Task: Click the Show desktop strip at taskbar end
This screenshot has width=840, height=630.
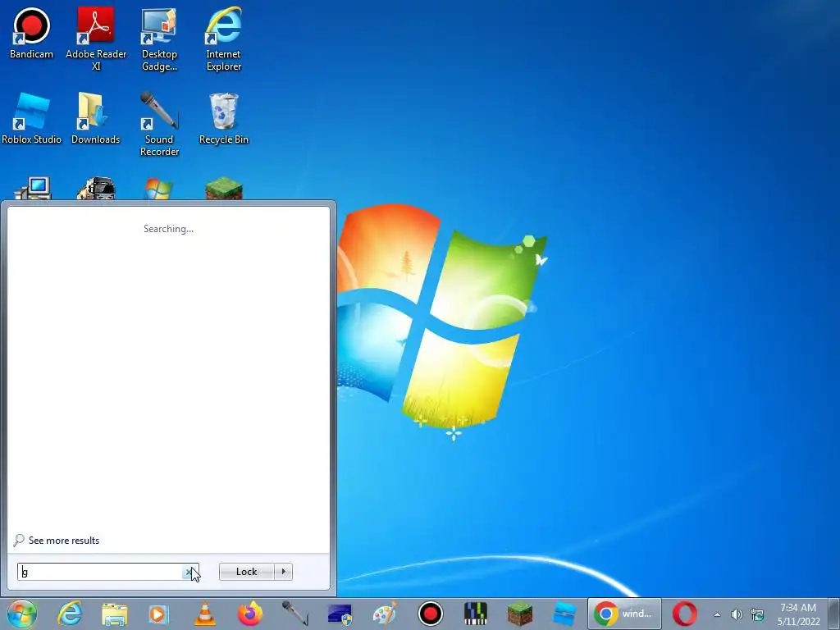Action: (834, 614)
